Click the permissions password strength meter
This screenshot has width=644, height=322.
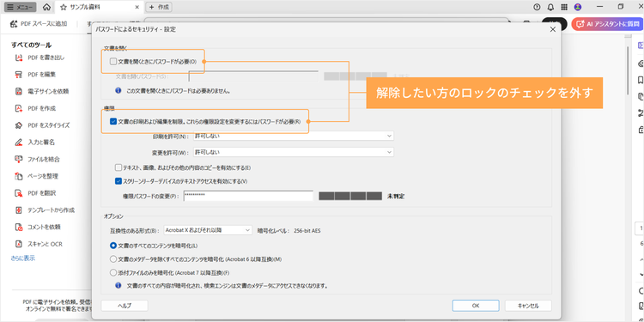[350, 196]
